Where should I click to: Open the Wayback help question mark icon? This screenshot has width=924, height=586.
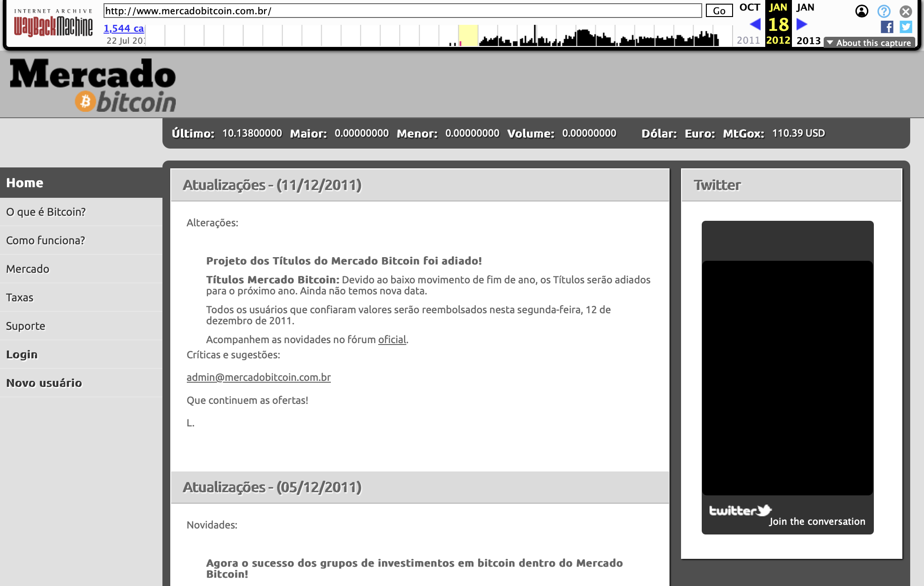pyautogui.click(x=884, y=11)
